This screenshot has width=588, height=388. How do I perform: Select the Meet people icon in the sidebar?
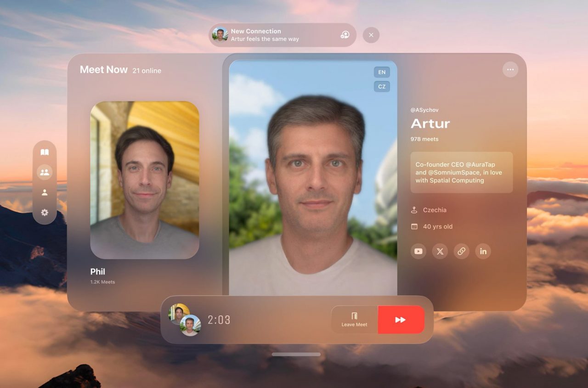(x=45, y=172)
